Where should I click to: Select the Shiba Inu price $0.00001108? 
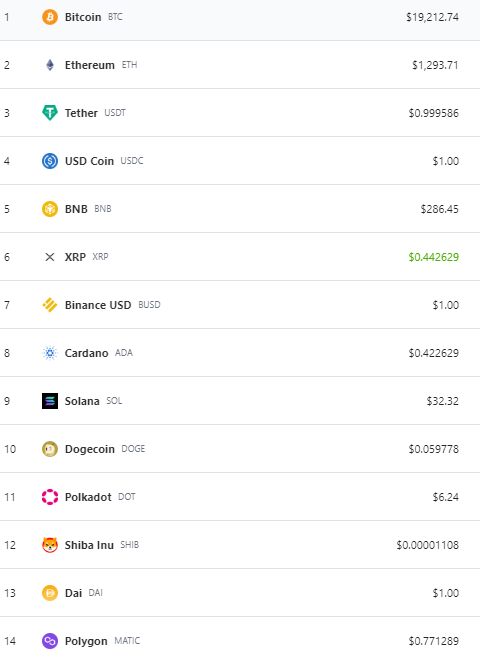(x=427, y=545)
